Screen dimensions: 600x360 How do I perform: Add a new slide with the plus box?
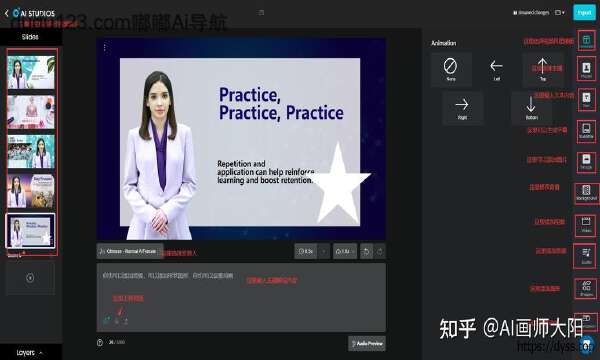30,278
